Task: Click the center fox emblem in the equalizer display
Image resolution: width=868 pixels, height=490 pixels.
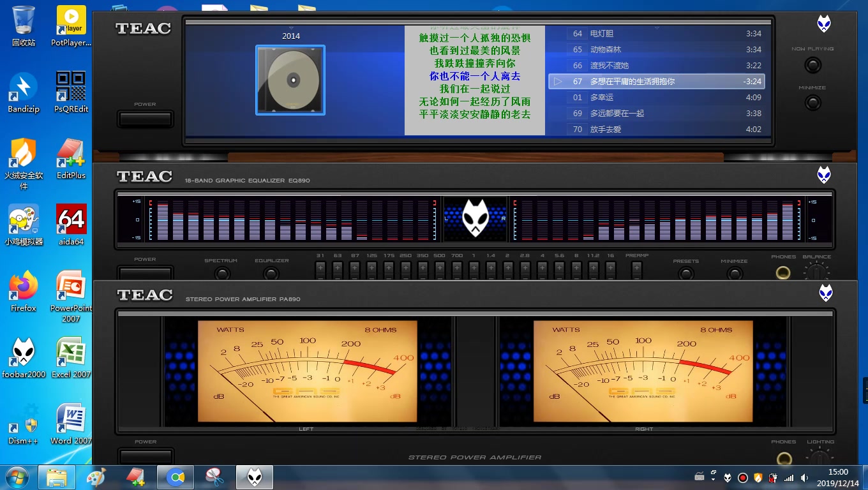Action: click(475, 219)
